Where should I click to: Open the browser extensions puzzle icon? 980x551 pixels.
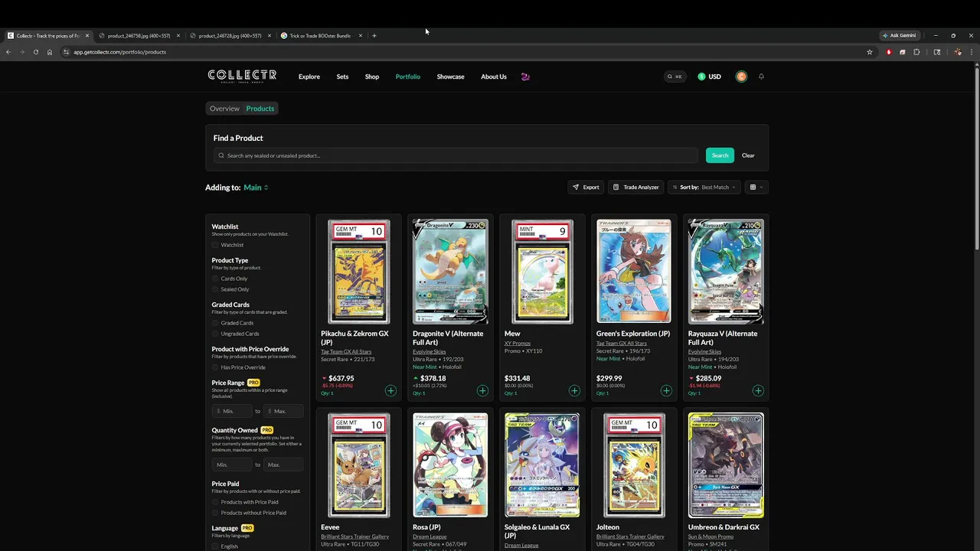coord(916,52)
